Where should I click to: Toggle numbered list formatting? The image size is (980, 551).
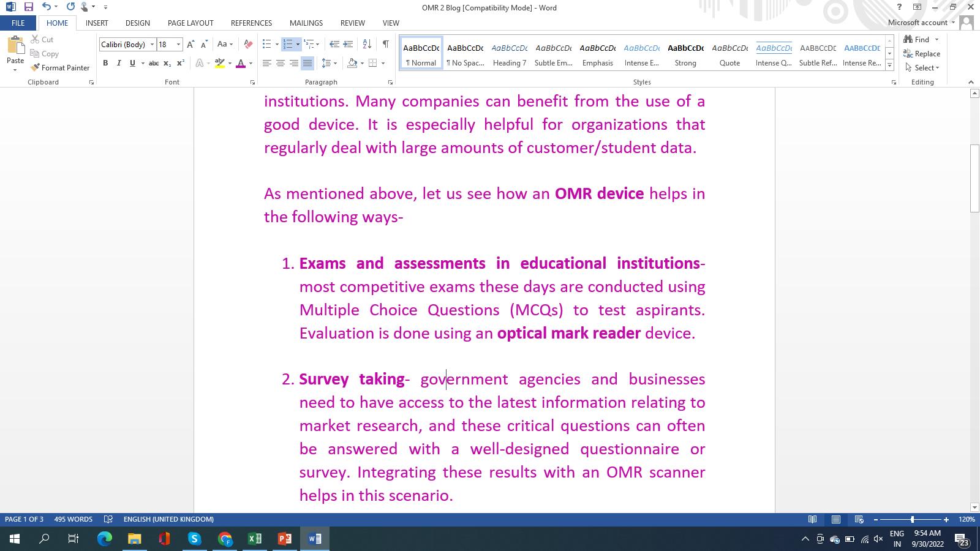(288, 44)
